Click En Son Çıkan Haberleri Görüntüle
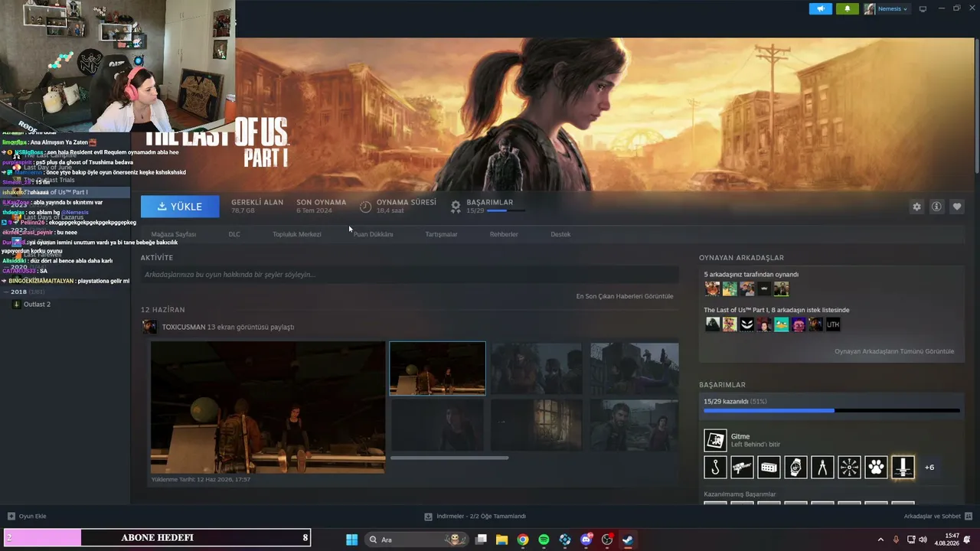The height and width of the screenshot is (551, 980). [625, 296]
